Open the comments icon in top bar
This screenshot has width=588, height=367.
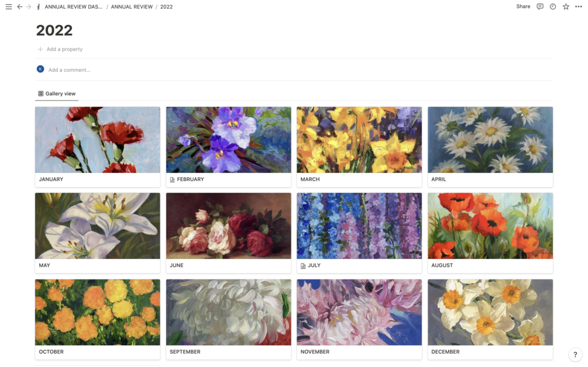coord(540,6)
